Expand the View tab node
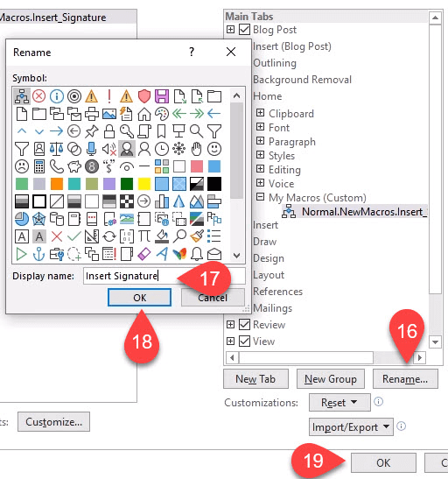The width and height of the screenshot is (448, 479). 231,341
